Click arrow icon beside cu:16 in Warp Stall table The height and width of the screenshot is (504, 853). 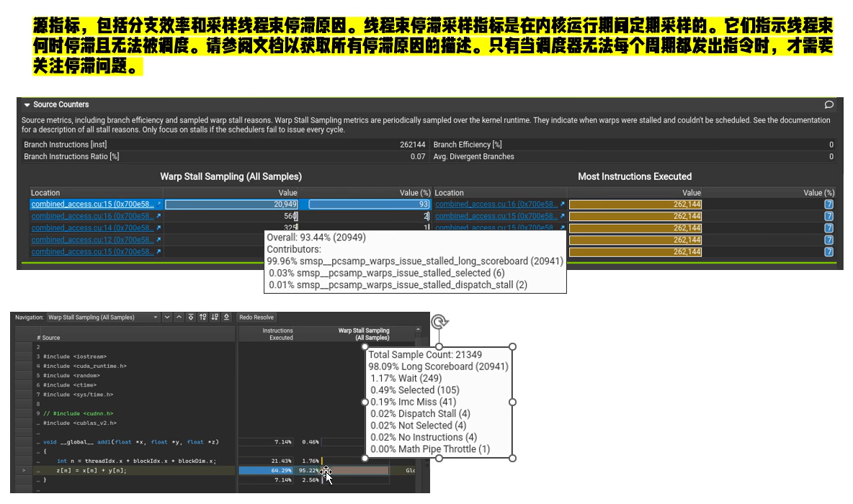158,216
